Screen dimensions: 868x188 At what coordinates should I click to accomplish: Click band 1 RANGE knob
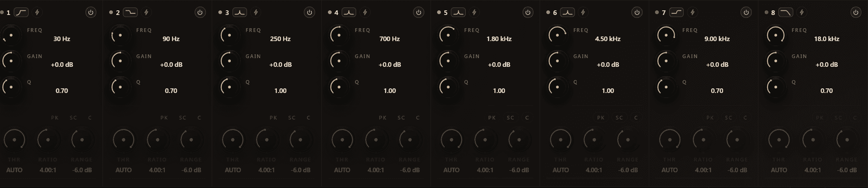(x=82, y=140)
